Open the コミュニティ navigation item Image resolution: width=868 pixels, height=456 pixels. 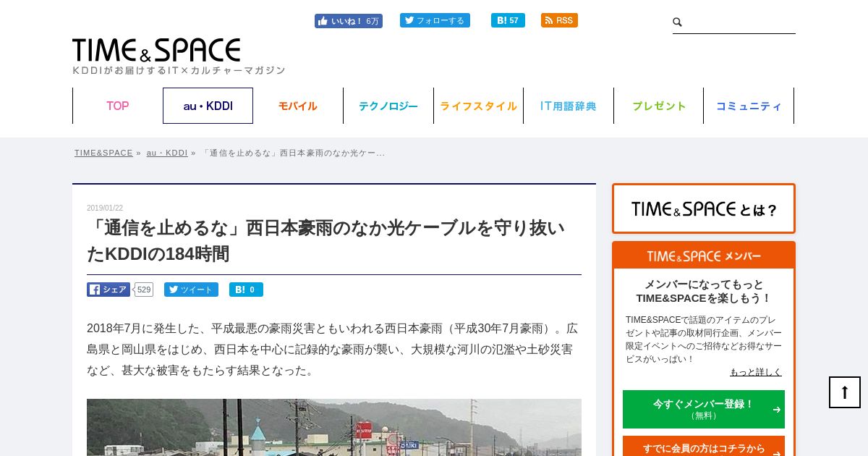pyautogui.click(x=749, y=106)
